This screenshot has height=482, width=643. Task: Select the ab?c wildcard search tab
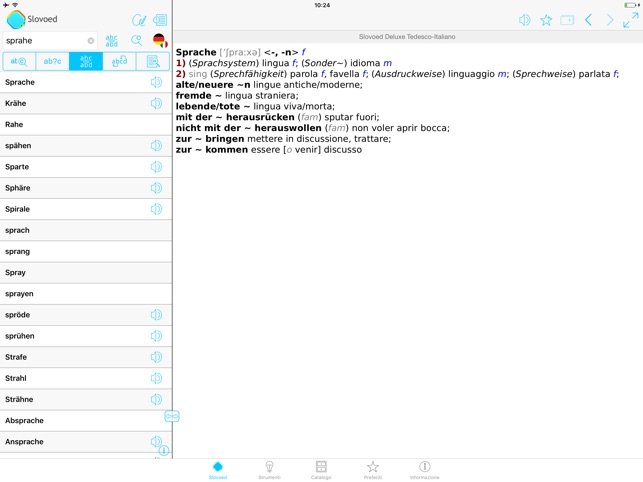(52, 62)
